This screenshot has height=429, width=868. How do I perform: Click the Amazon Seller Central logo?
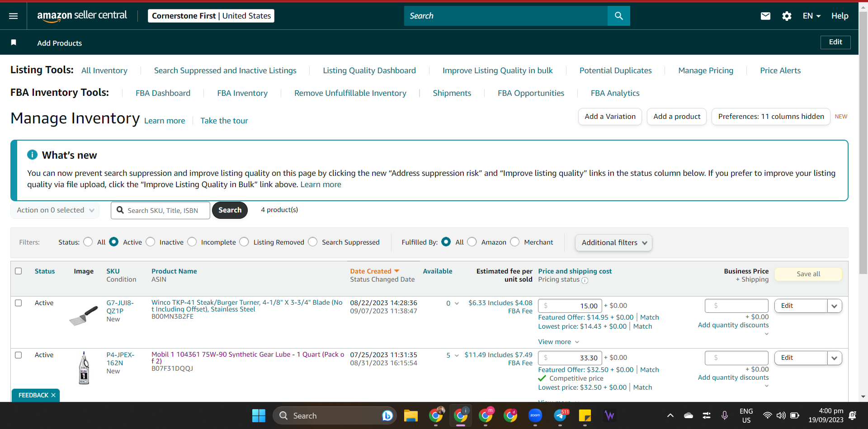click(x=82, y=16)
